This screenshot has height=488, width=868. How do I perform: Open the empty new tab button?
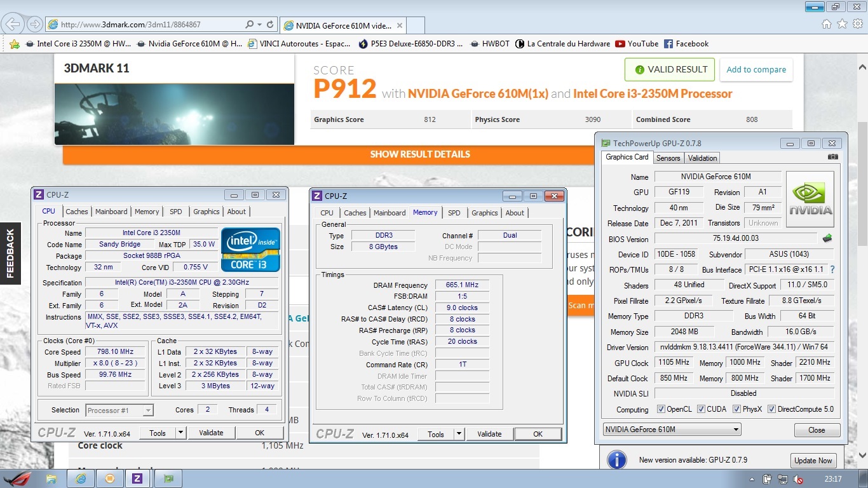tap(415, 25)
